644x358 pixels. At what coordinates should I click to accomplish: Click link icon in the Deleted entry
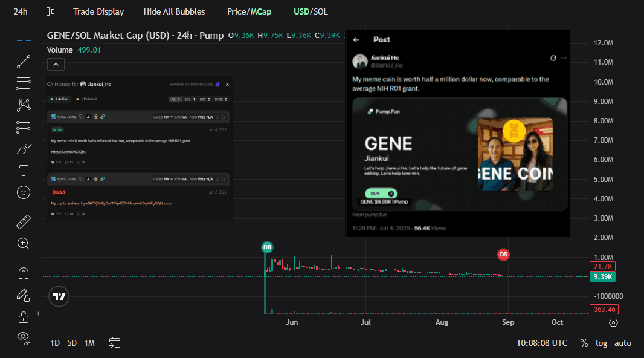[x=102, y=179]
